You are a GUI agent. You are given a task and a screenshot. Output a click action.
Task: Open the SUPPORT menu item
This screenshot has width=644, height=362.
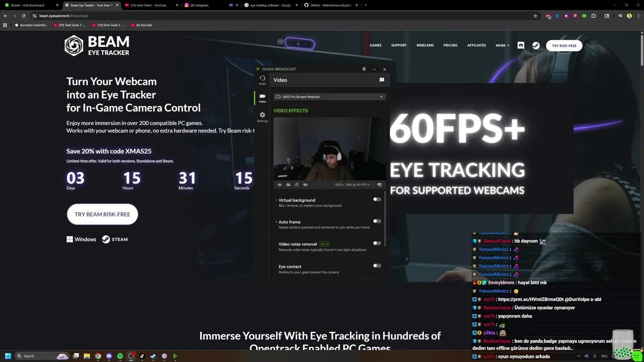(399, 45)
